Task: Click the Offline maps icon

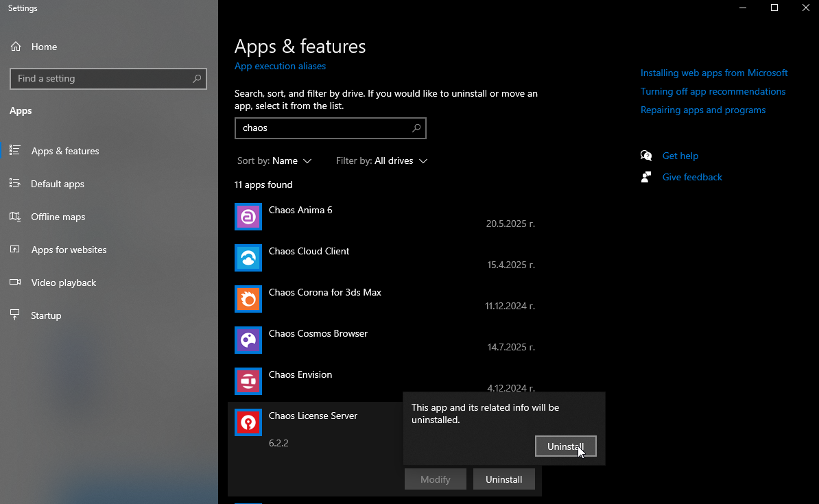Action: (x=15, y=216)
